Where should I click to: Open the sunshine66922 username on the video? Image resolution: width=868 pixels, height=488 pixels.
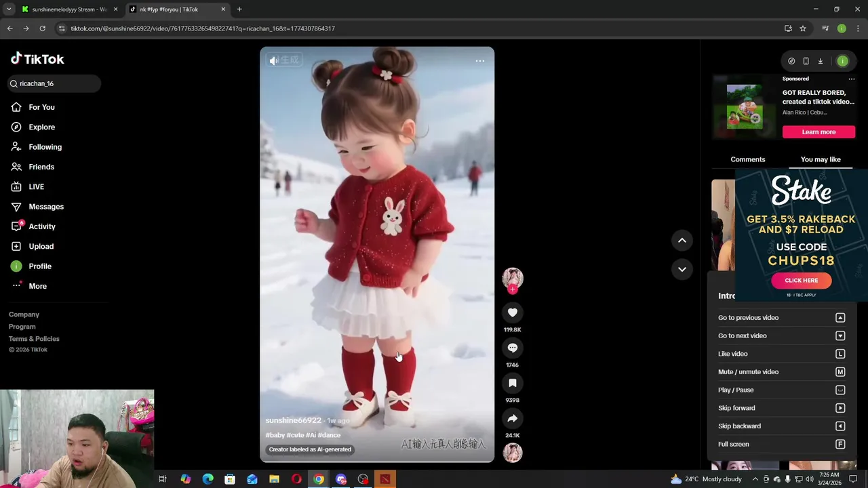click(x=293, y=420)
